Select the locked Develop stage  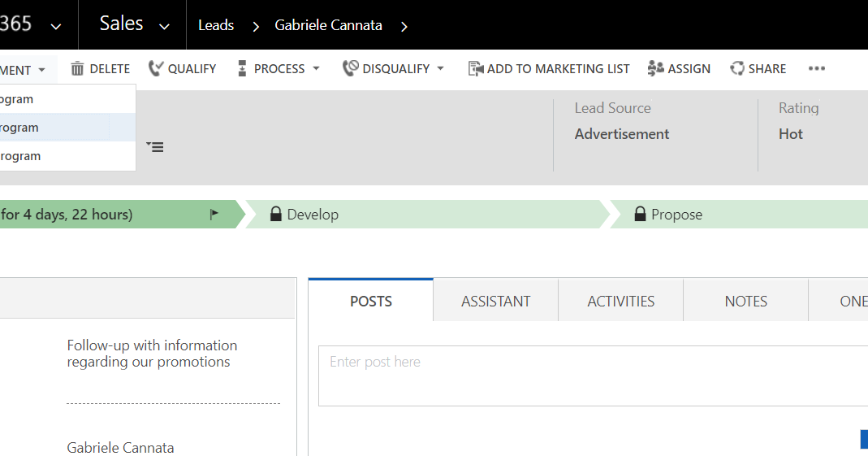(x=313, y=215)
